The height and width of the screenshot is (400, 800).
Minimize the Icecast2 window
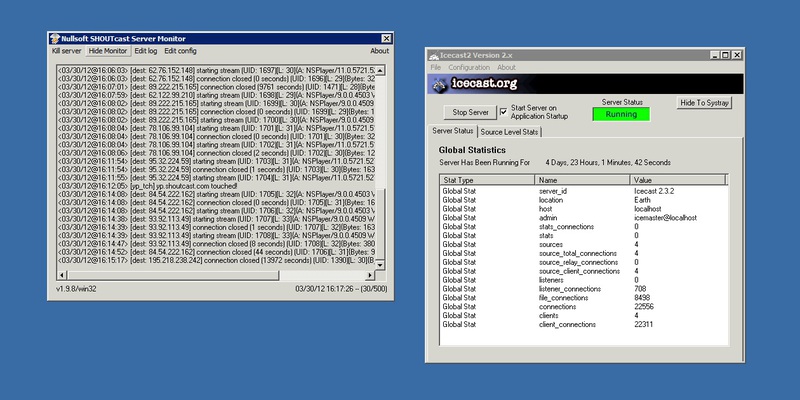coord(715,55)
